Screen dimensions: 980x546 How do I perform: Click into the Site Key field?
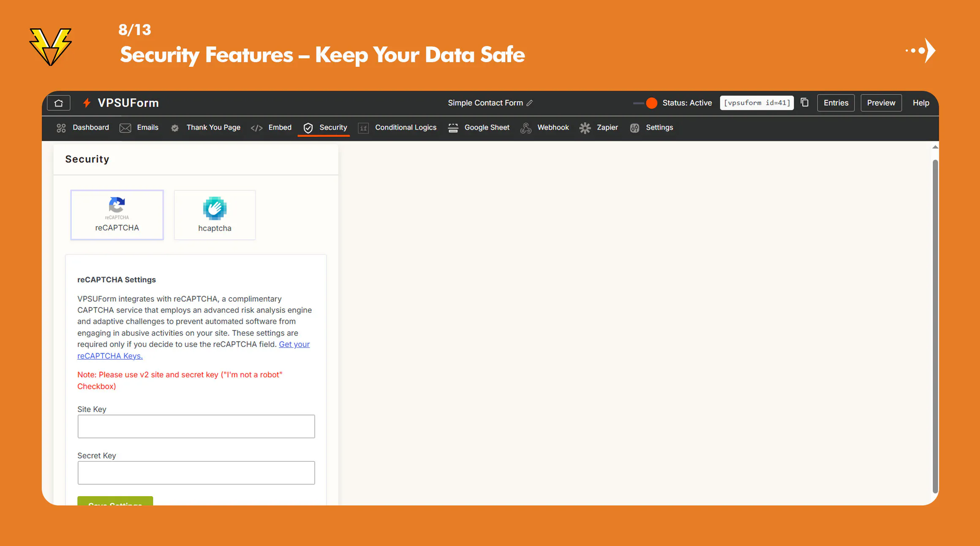tap(196, 426)
